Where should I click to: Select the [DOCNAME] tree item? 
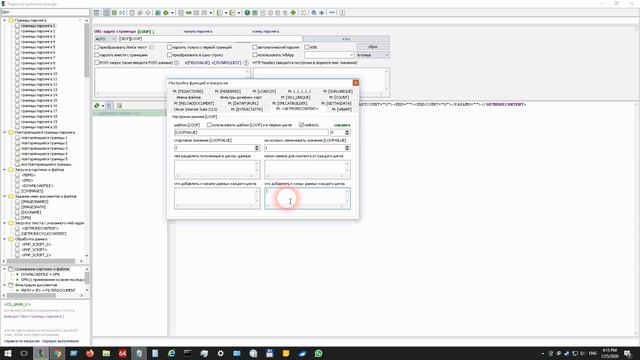coord(31,212)
